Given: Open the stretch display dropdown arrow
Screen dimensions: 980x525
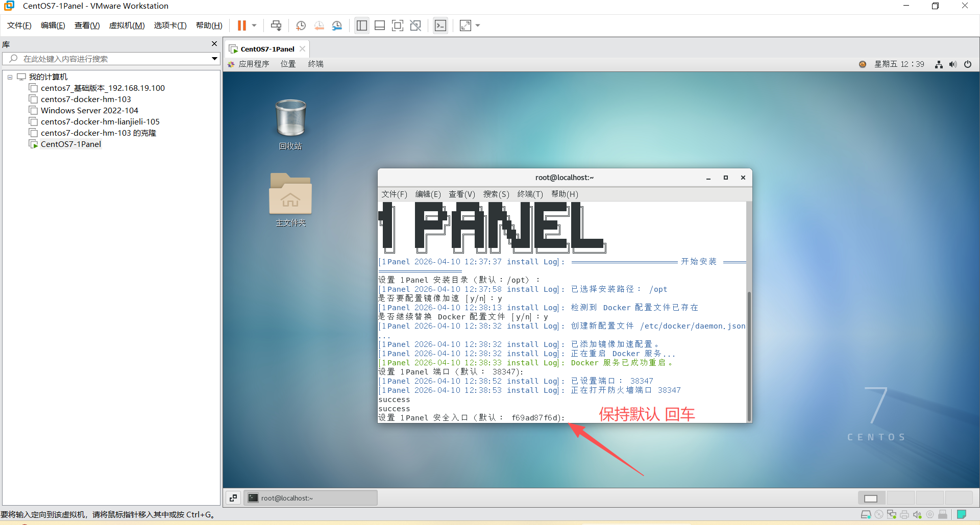Looking at the screenshot, I should [x=478, y=26].
